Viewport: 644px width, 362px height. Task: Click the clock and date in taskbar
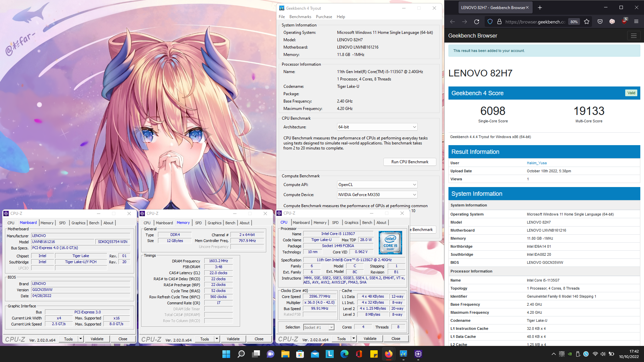629,354
